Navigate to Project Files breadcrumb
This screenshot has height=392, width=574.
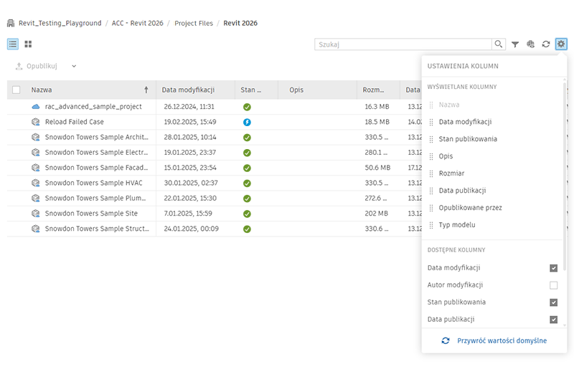[194, 23]
